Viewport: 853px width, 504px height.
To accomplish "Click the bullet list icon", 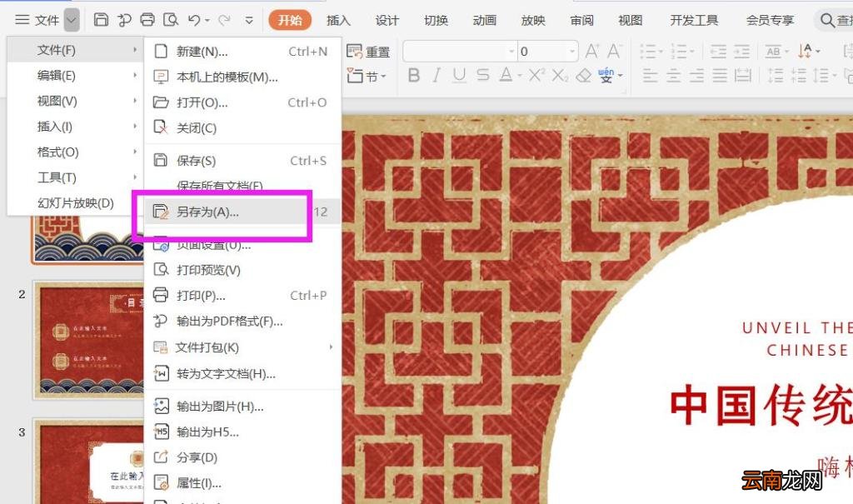I will pos(647,52).
